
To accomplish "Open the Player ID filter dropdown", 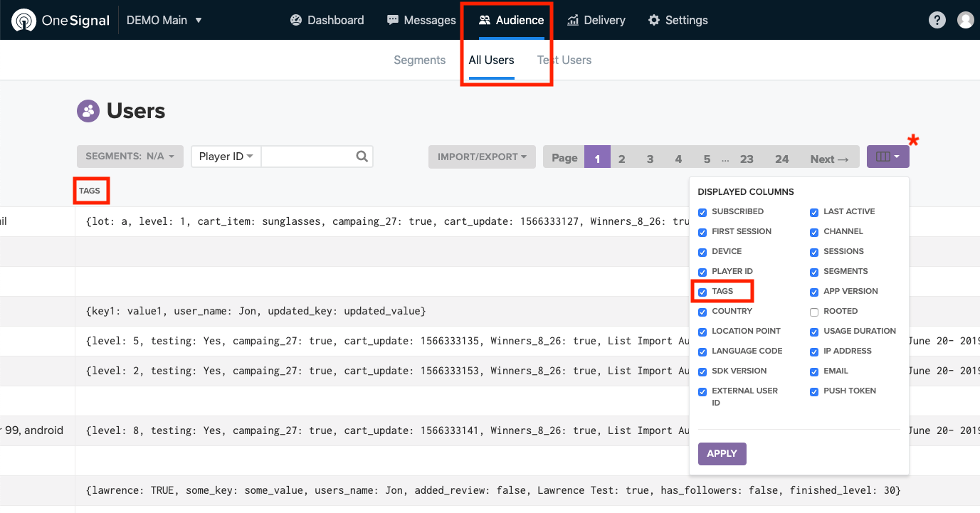I will (226, 157).
